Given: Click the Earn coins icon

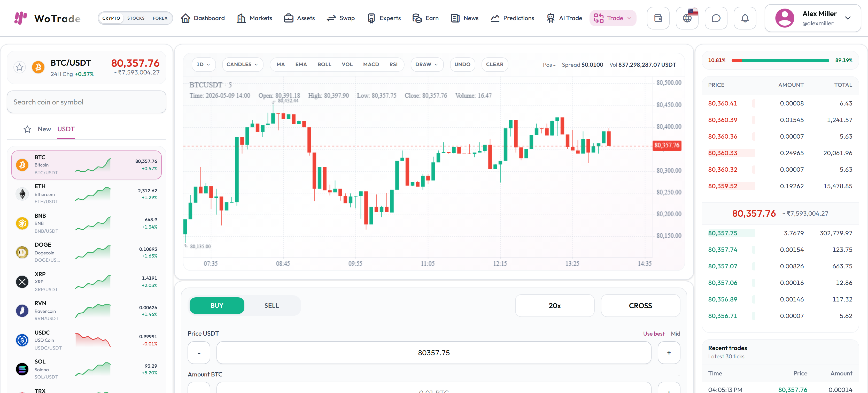Looking at the screenshot, I should (x=417, y=18).
